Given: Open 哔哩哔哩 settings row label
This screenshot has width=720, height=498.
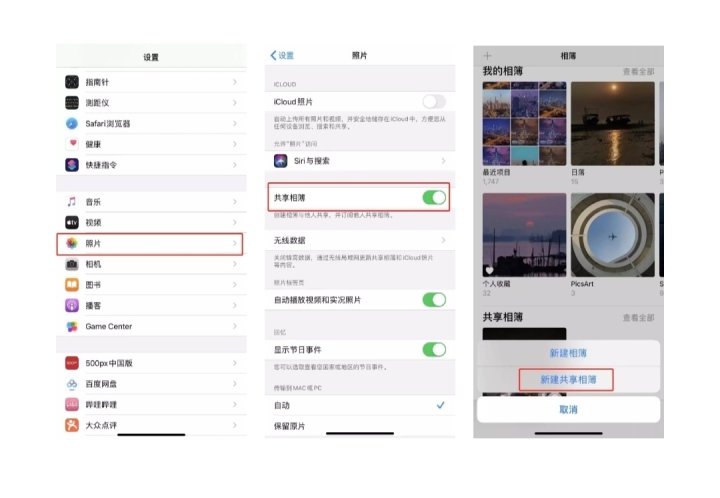Looking at the screenshot, I should 101,404.
